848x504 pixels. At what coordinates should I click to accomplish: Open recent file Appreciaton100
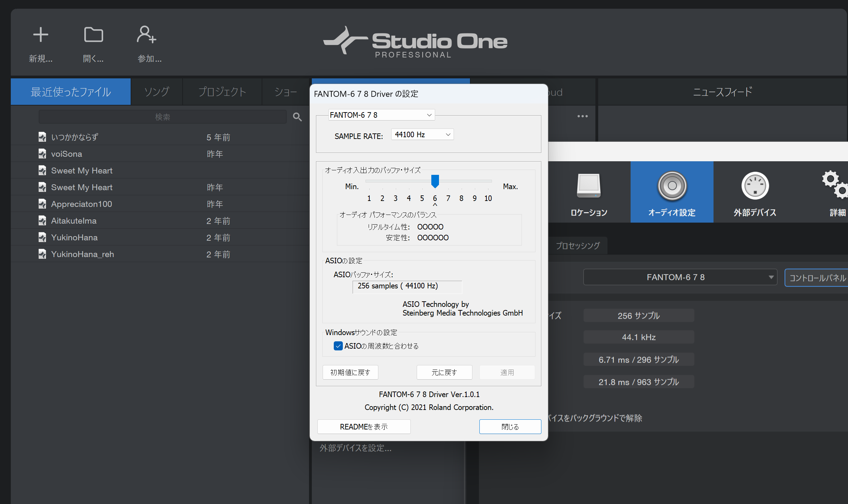(160, 204)
